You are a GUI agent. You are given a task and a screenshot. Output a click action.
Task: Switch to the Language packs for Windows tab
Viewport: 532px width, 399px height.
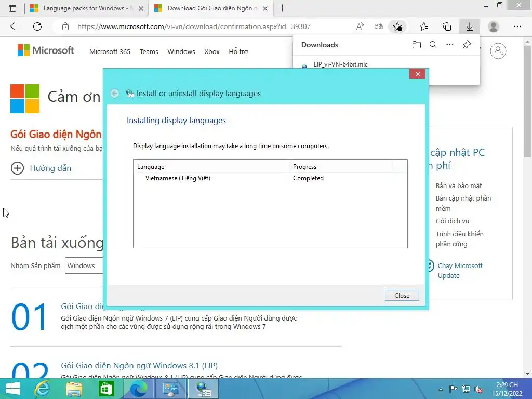87,8
